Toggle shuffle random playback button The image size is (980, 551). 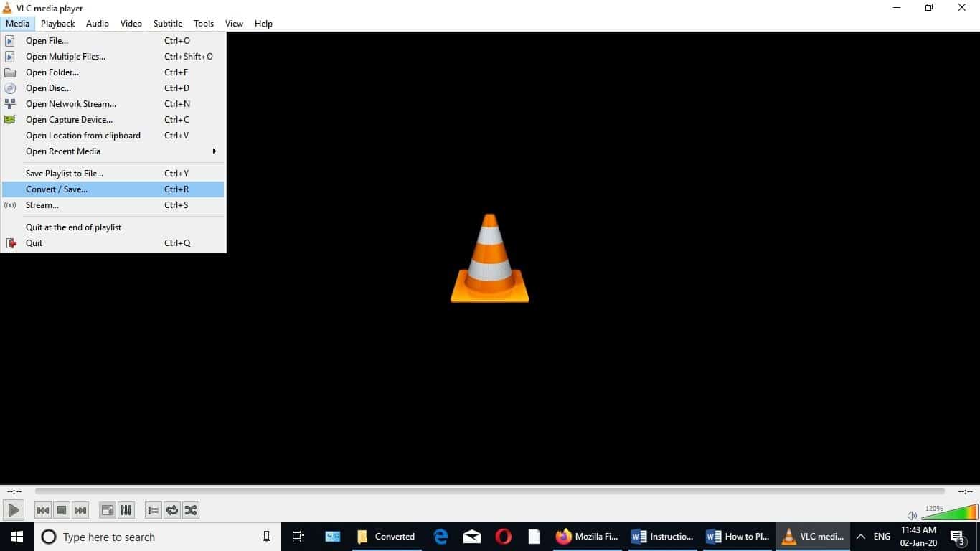191,510
